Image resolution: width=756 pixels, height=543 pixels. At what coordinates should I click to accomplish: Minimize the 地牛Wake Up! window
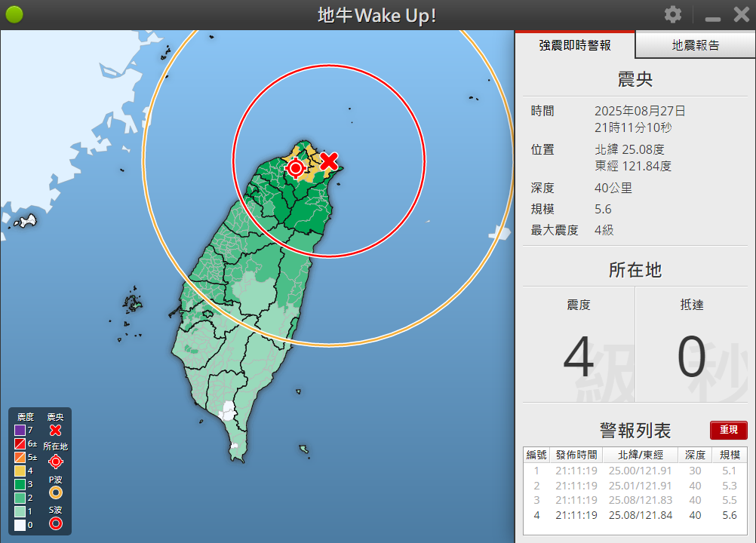click(x=712, y=17)
